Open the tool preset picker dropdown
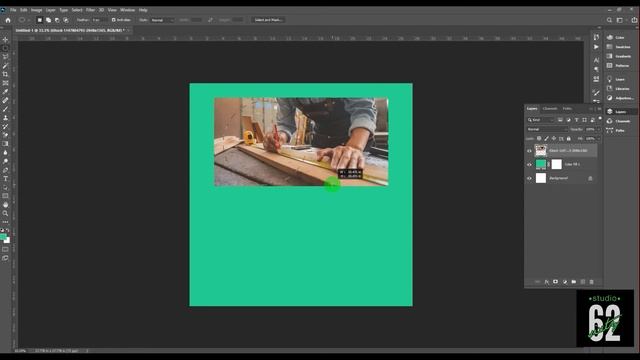 [x=24, y=20]
